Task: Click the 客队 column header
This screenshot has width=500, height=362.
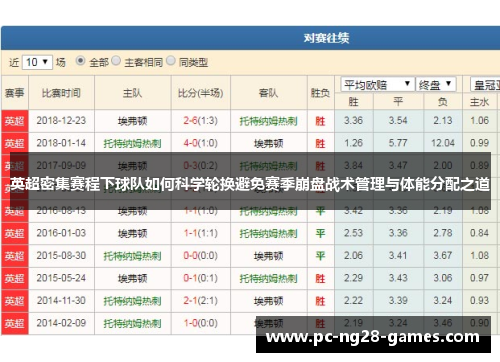Action: coord(268,93)
